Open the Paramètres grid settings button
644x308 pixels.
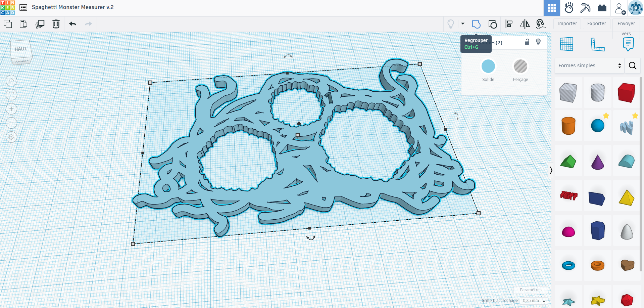pos(531,290)
